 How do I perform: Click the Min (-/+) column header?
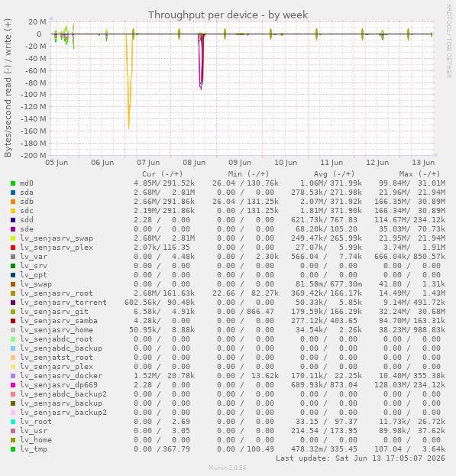248,174
